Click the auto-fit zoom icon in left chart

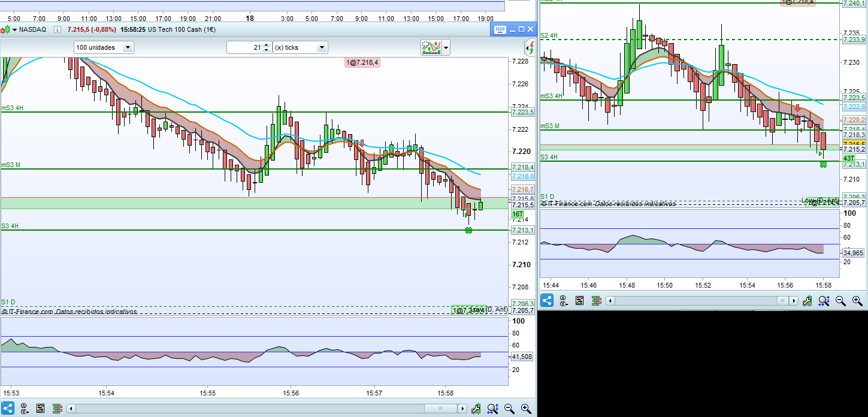tap(493, 409)
